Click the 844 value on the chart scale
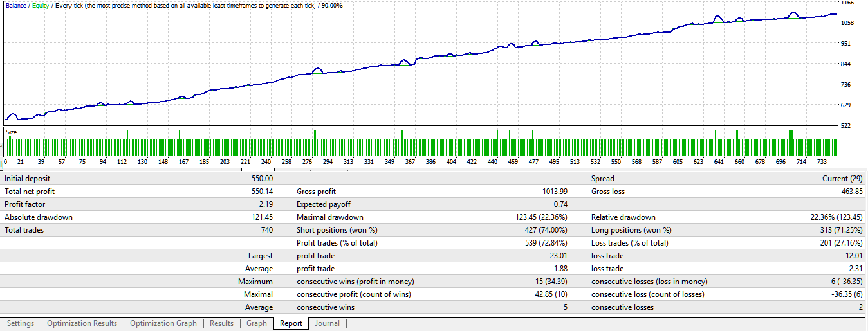868x331 pixels. pyautogui.click(x=847, y=64)
